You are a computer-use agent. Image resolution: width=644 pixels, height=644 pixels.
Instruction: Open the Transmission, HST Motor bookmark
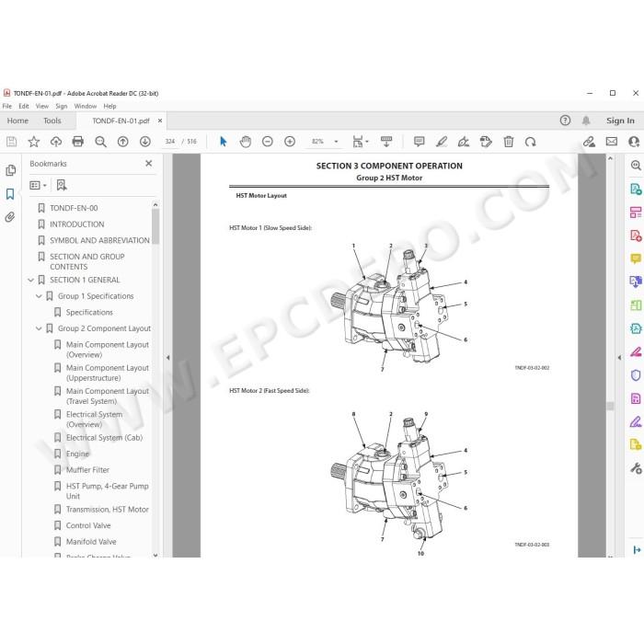pos(108,510)
